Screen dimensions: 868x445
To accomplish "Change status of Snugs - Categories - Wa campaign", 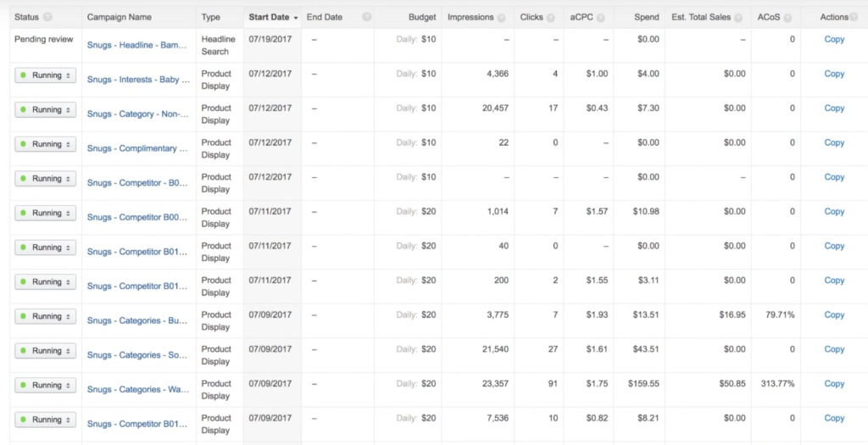I will (x=46, y=385).
